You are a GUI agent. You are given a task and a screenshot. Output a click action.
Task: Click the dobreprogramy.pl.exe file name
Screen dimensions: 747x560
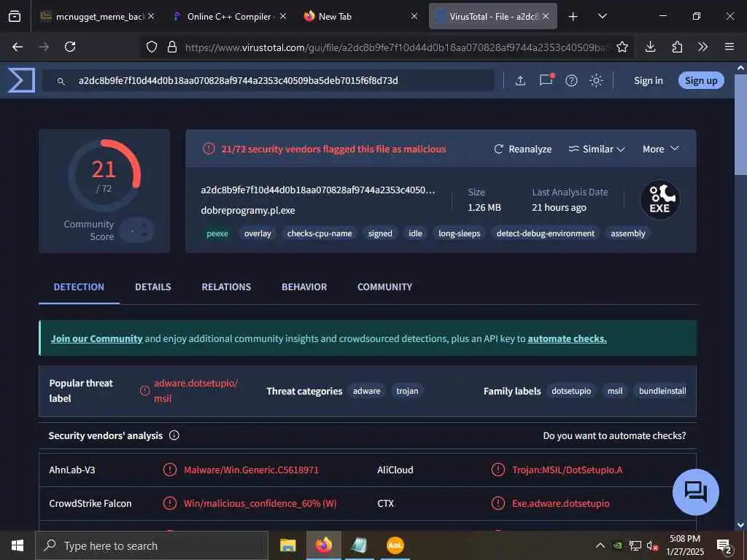coord(248,211)
